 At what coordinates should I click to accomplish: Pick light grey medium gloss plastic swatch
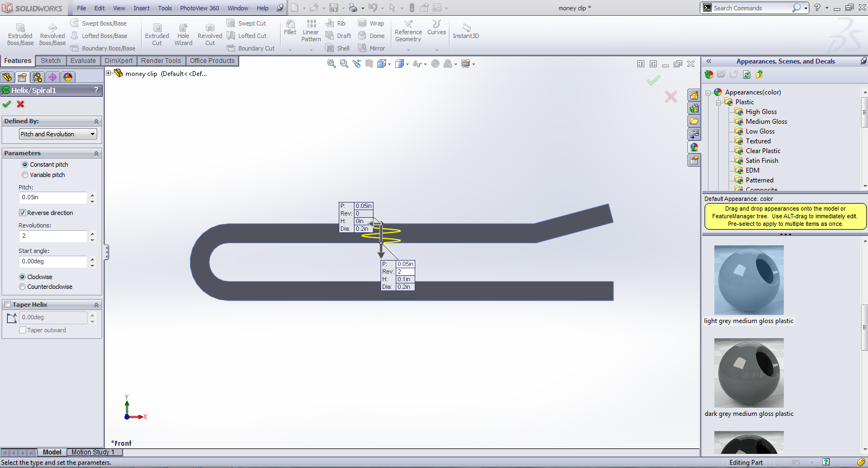click(x=749, y=280)
